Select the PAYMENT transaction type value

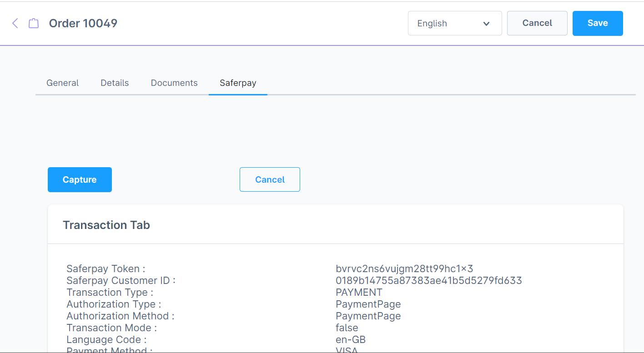click(359, 292)
